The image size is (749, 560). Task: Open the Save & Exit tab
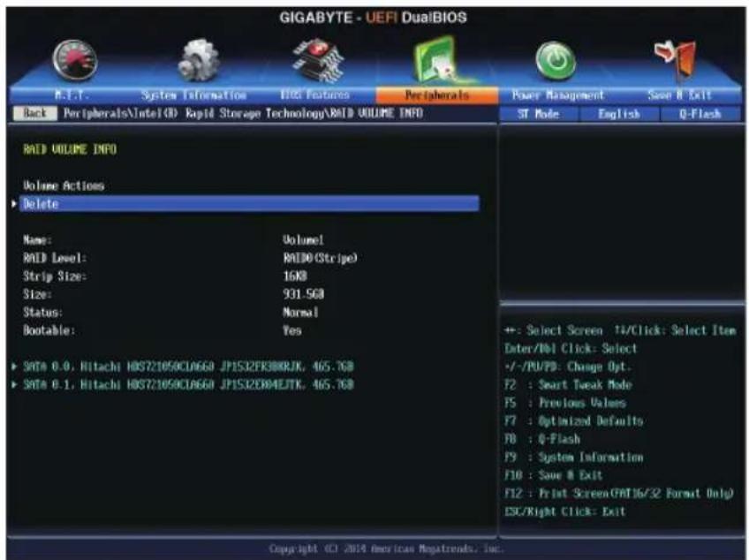[680, 95]
